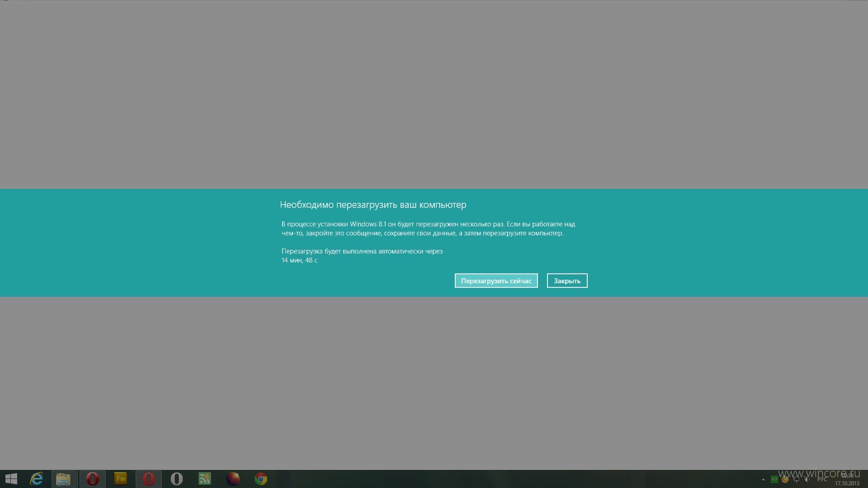Open File Explorer taskbar icon

[63, 479]
